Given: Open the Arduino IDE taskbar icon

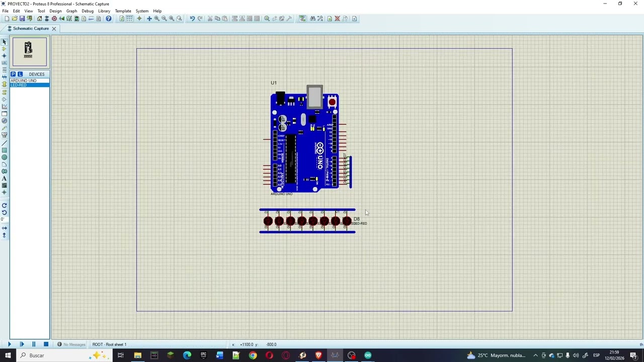Looking at the screenshot, I should (368, 355).
